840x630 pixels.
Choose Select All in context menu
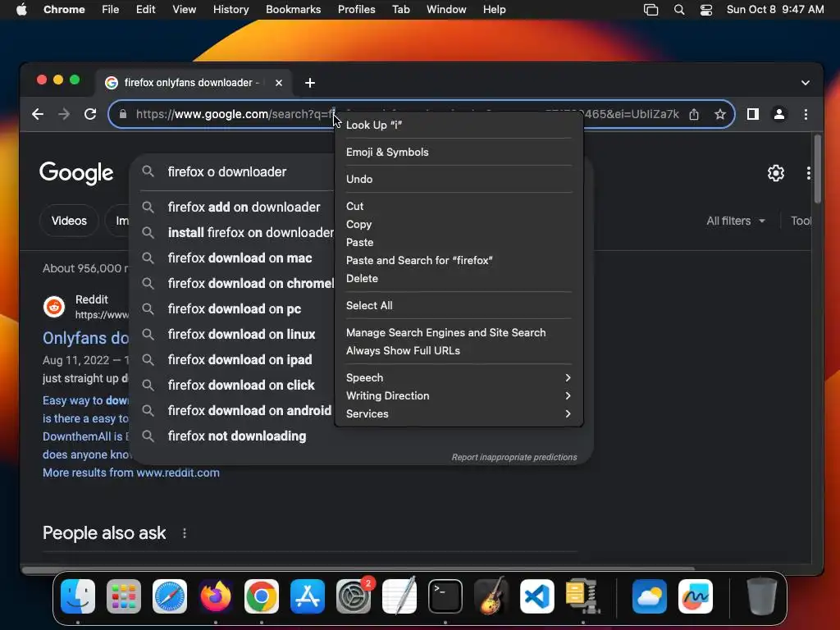(459, 305)
